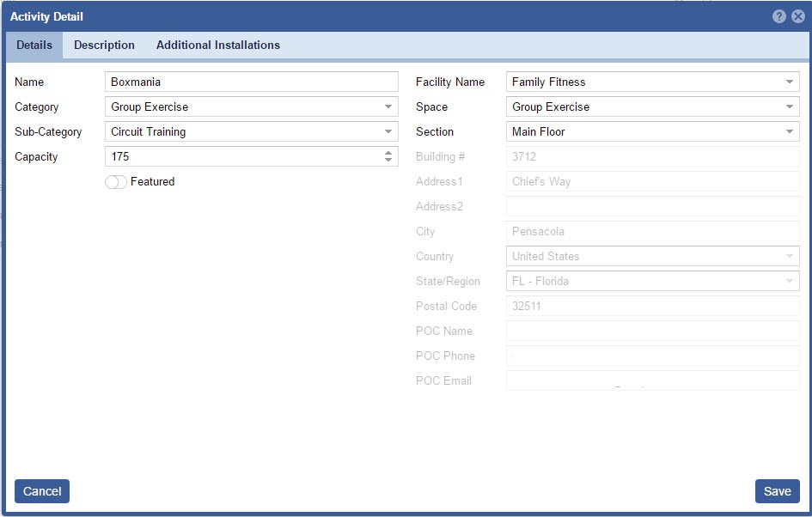Increase Capacity with the up arrow

pyautogui.click(x=388, y=153)
